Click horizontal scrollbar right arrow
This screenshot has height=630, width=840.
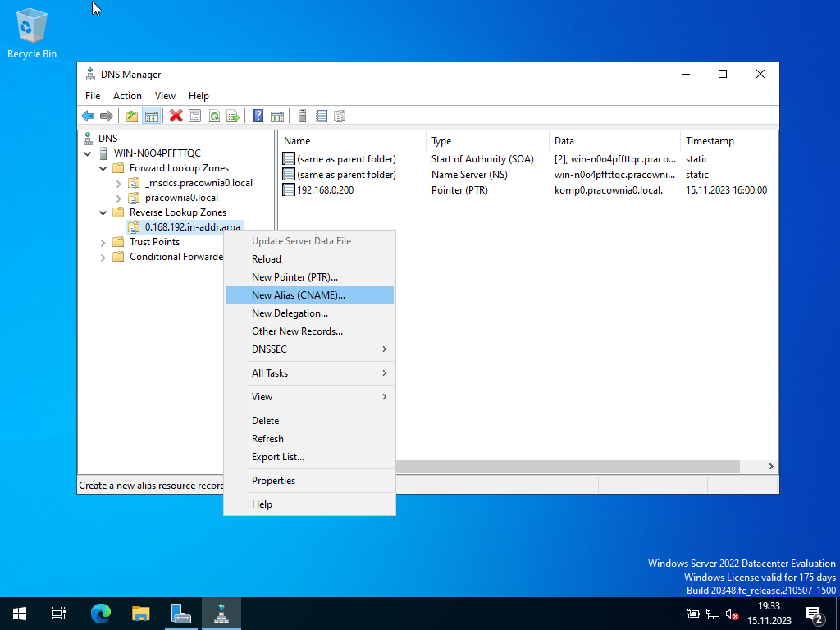771,466
